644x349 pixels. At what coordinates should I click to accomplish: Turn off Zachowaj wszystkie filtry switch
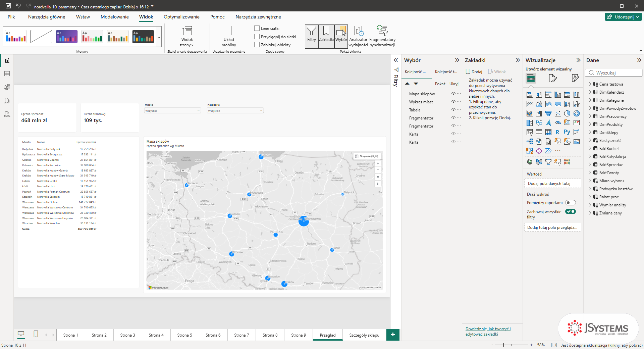[x=570, y=211]
